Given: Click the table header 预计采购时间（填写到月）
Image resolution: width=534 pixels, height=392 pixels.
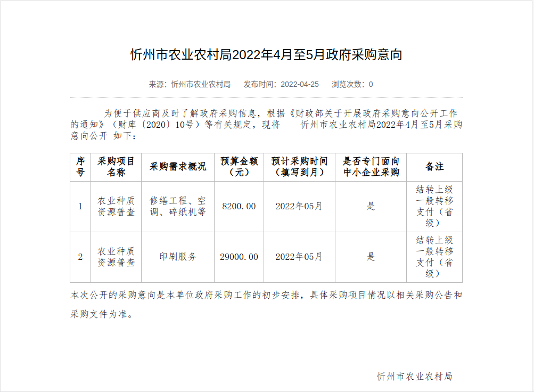Looking at the screenshot, I should point(299,167).
